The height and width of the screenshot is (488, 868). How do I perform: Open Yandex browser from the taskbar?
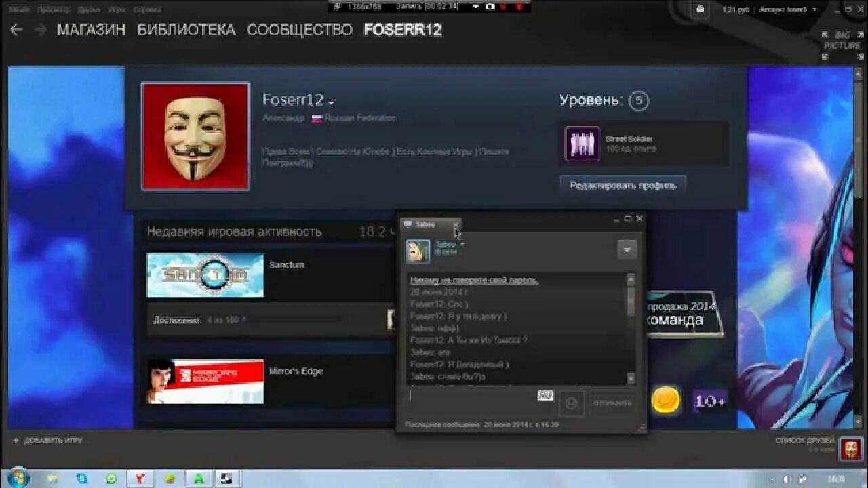click(x=140, y=479)
